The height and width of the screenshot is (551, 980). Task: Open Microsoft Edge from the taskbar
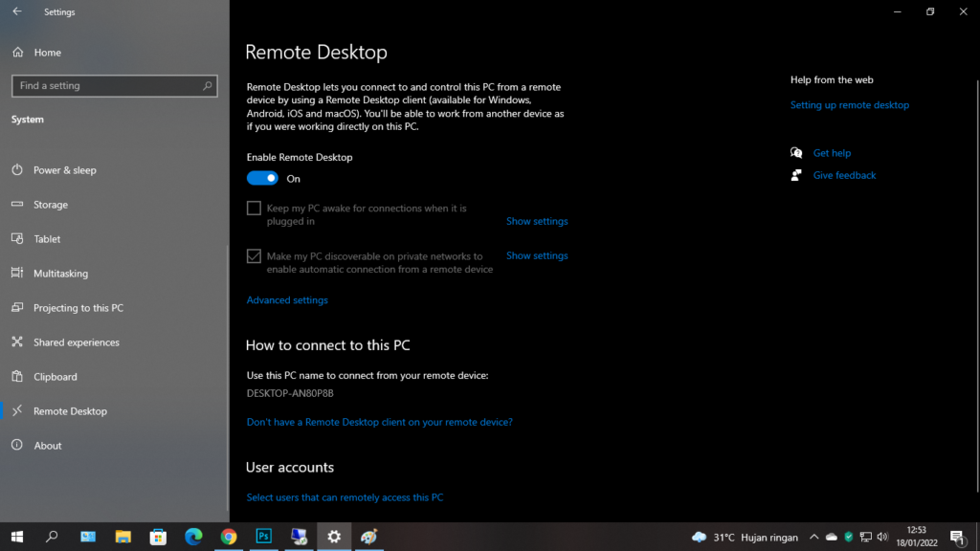(x=193, y=537)
